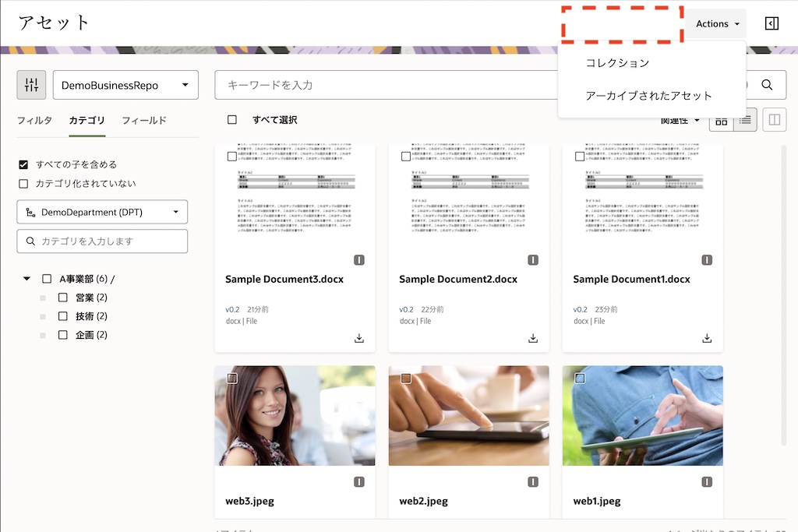798x532 pixels.
Task: Check the すべて選択 checkbox
Action: coord(232,120)
